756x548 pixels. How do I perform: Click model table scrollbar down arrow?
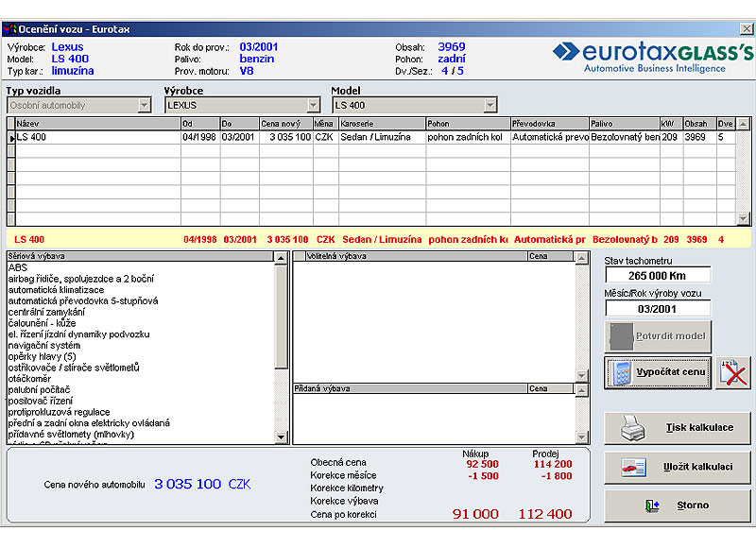pyautogui.click(x=743, y=219)
